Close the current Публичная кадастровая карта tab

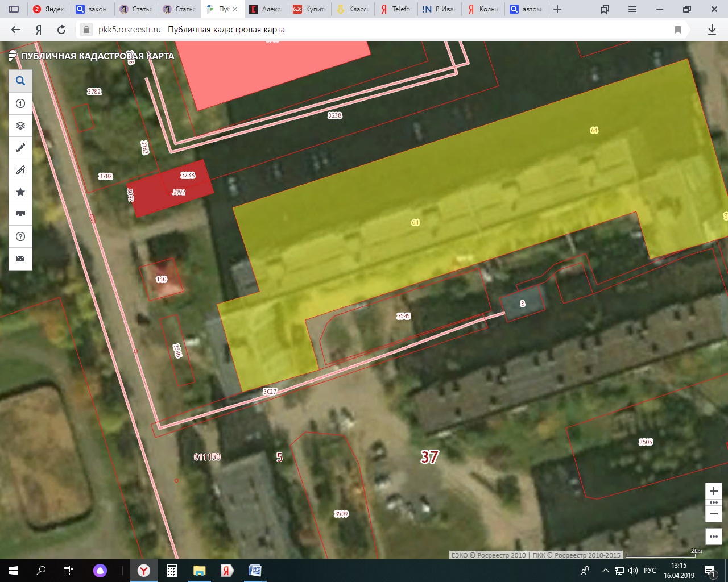(235, 9)
